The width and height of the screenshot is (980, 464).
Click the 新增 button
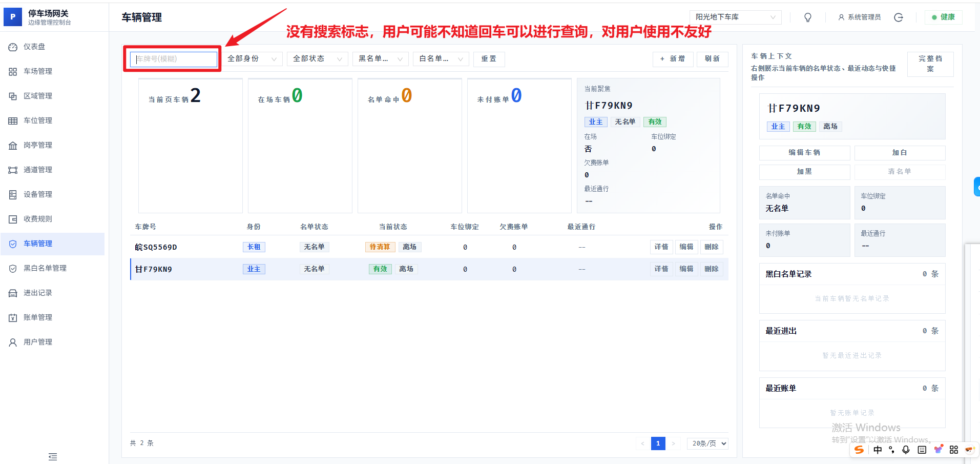pos(673,59)
